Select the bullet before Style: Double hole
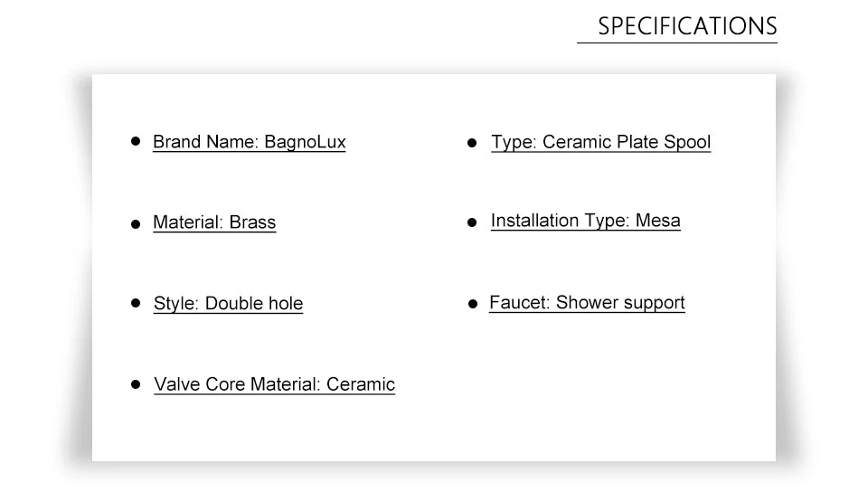 point(136,303)
